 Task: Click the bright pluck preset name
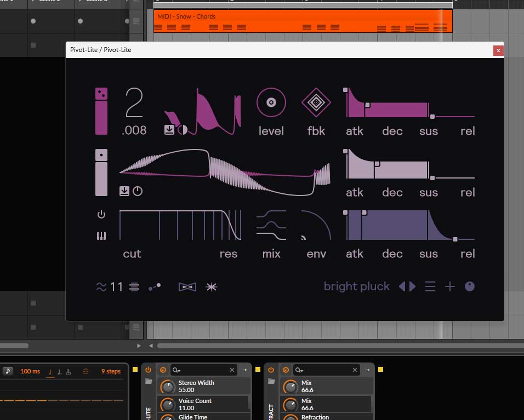click(x=357, y=286)
